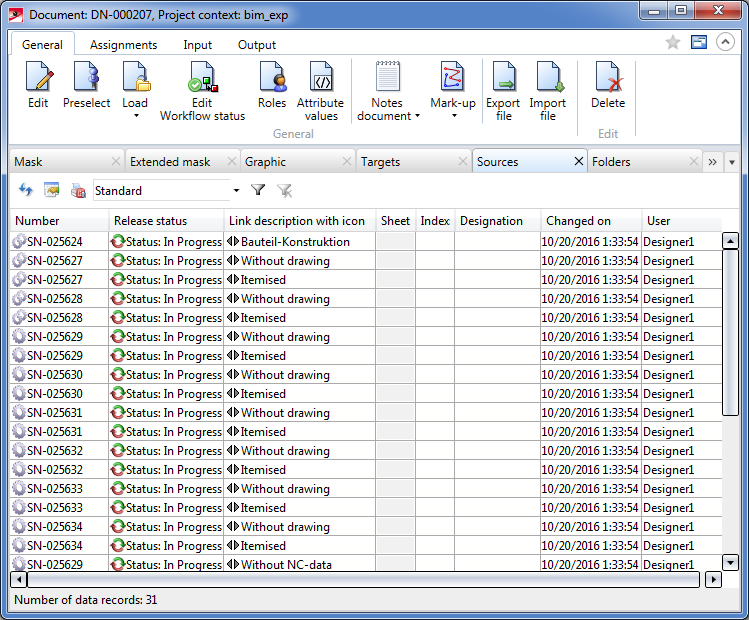Apply filter using the funnel icon
749x620 pixels.
click(x=258, y=190)
